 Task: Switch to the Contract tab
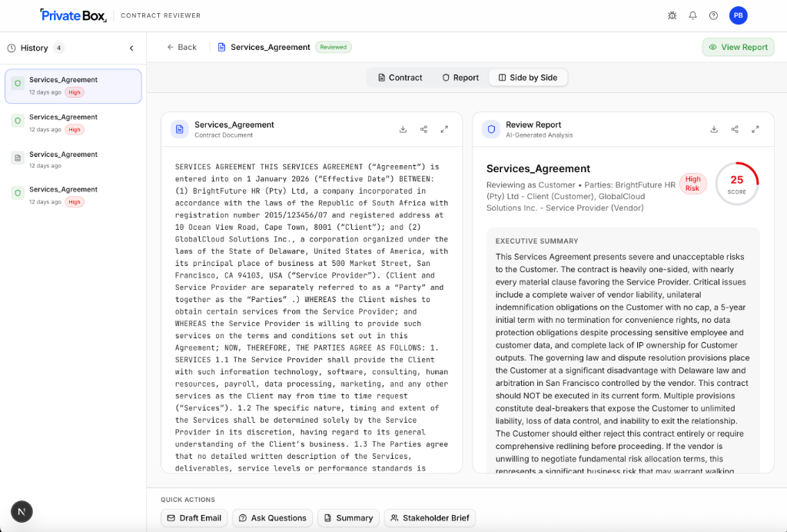point(400,78)
